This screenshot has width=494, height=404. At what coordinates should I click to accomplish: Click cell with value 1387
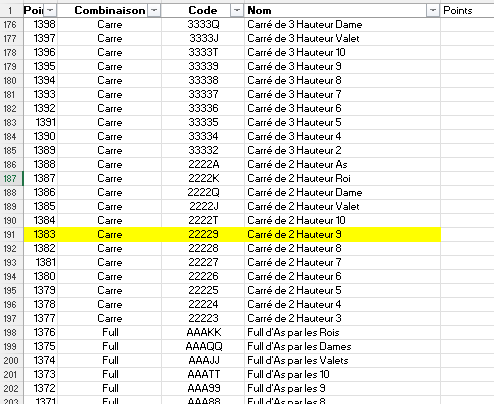pos(41,179)
